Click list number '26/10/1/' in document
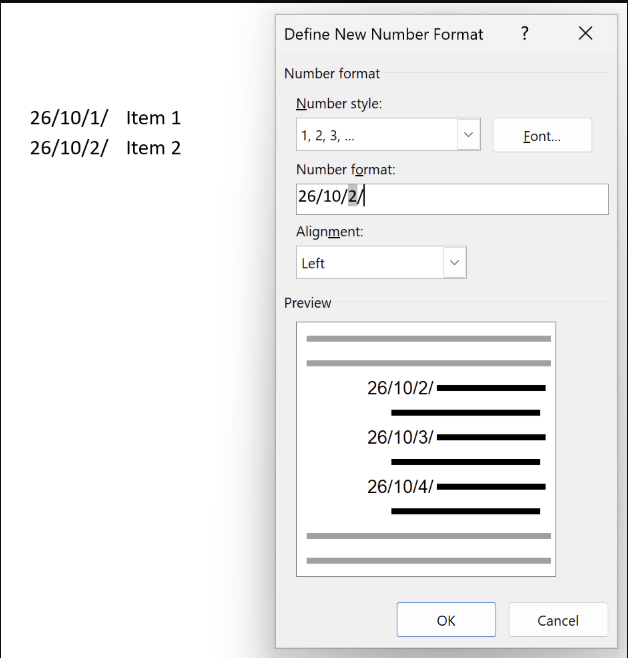628x658 pixels. (69, 118)
